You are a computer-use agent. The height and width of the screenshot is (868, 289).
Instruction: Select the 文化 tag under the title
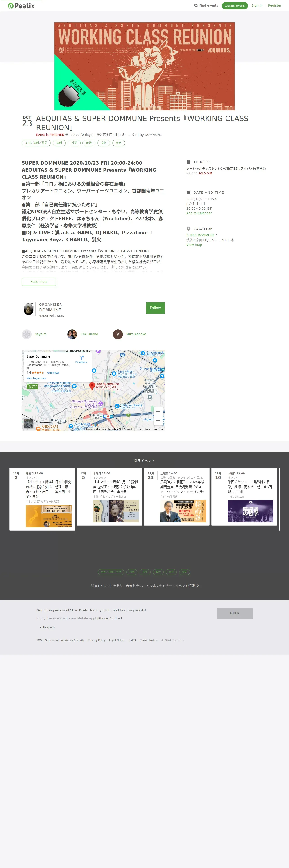coord(104,143)
